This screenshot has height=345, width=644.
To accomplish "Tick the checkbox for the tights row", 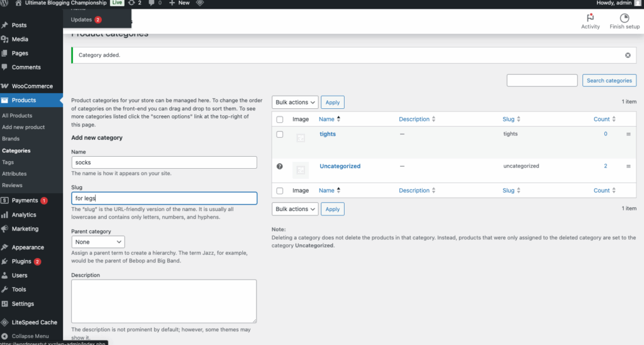I will 280,134.
